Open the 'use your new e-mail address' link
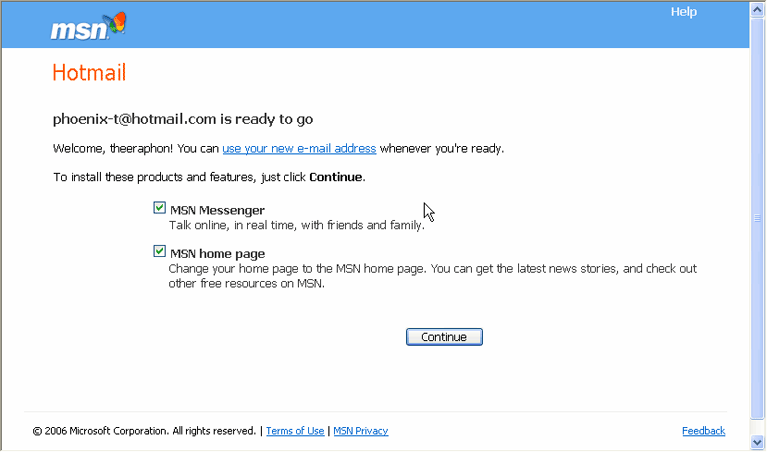This screenshot has height=452, width=767. pyautogui.click(x=299, y=148)
